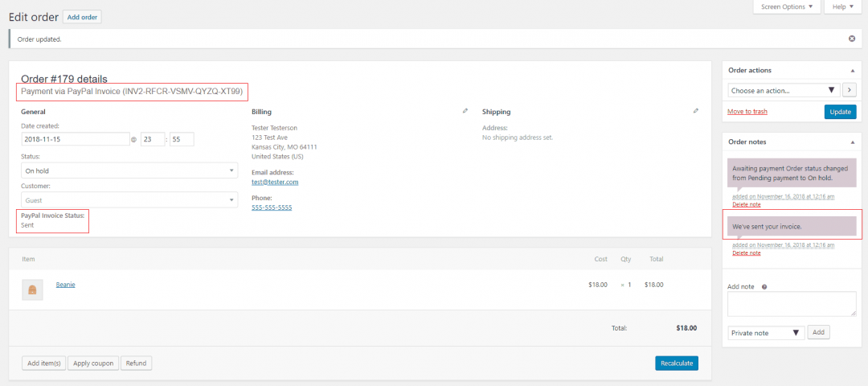Click the Update button
Viewport: 868px width, 386px height.
pos(841,111)
